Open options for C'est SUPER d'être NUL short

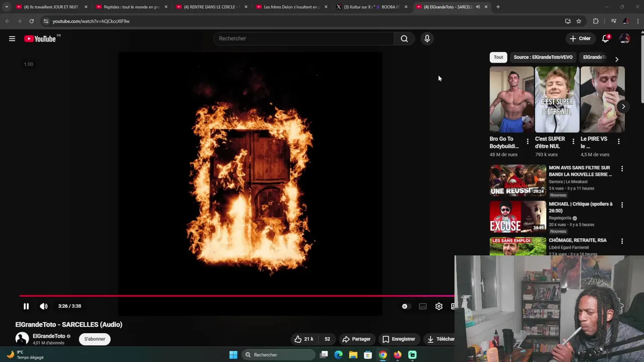coord(573,142)
